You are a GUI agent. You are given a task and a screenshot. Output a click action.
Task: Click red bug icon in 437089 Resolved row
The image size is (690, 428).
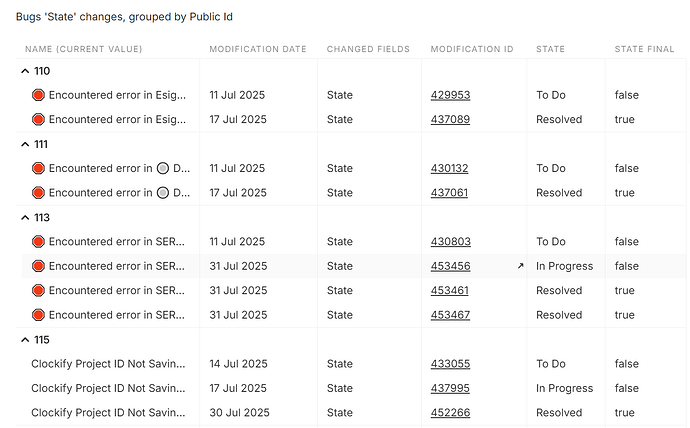pos(38,120)
